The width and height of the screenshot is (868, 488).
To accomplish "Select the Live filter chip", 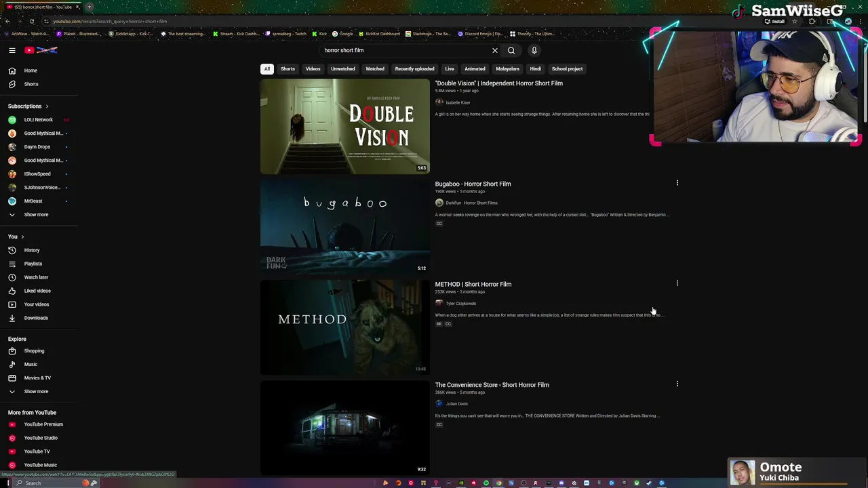I will [x=449, y=68].
